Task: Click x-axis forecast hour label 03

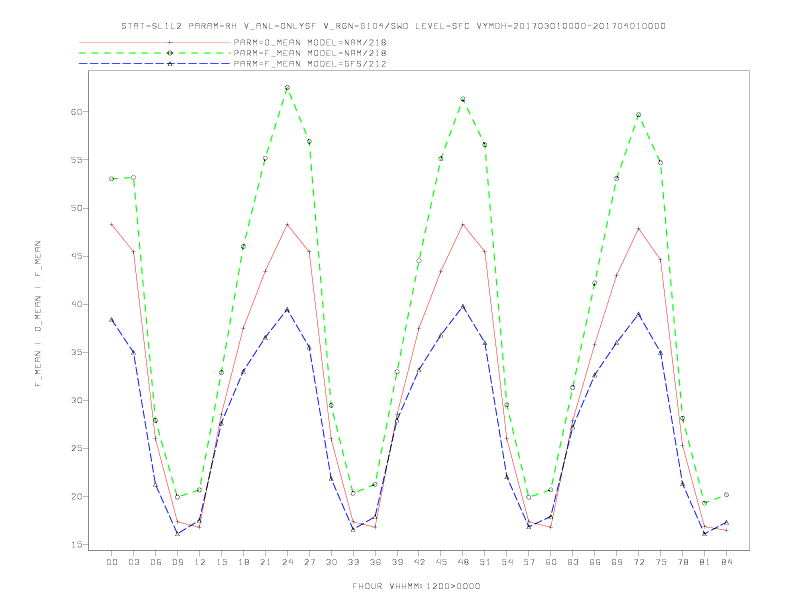Action: pos(133,562)
